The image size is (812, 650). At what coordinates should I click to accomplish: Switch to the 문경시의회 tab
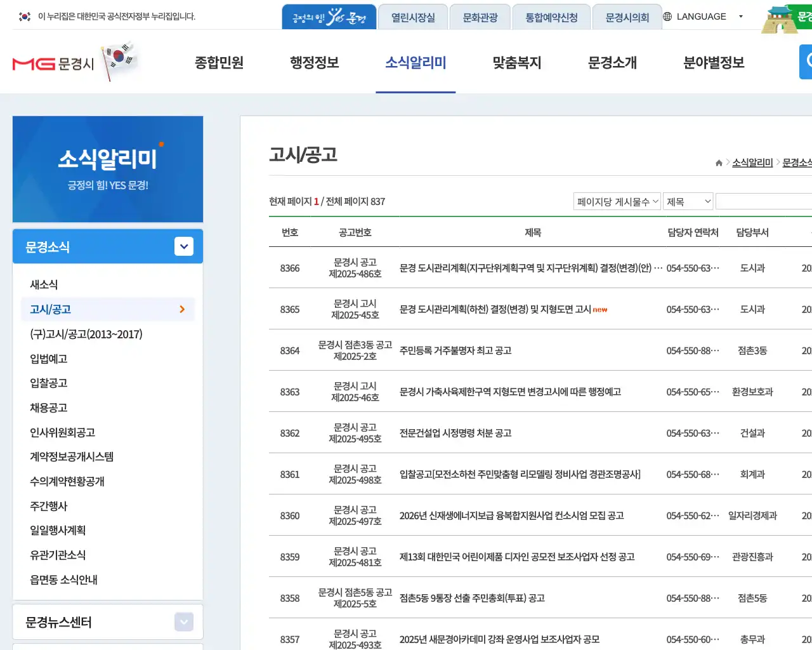[627, 17]
